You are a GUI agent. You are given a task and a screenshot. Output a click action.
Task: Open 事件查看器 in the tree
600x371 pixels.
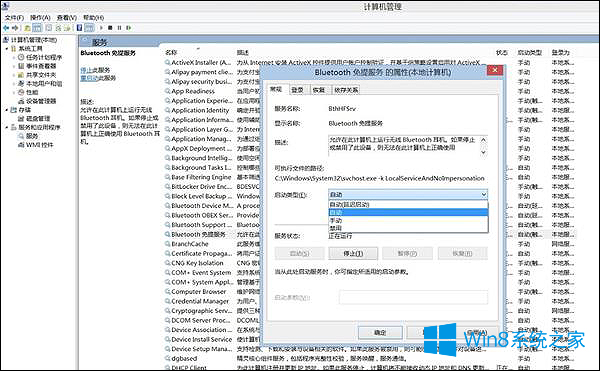pos(41,66)
